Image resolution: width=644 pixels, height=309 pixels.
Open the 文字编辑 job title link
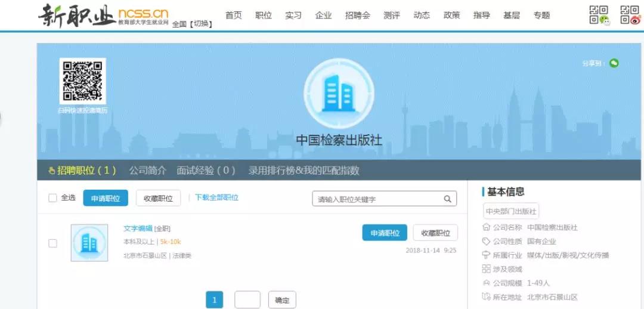coord(138,228)
